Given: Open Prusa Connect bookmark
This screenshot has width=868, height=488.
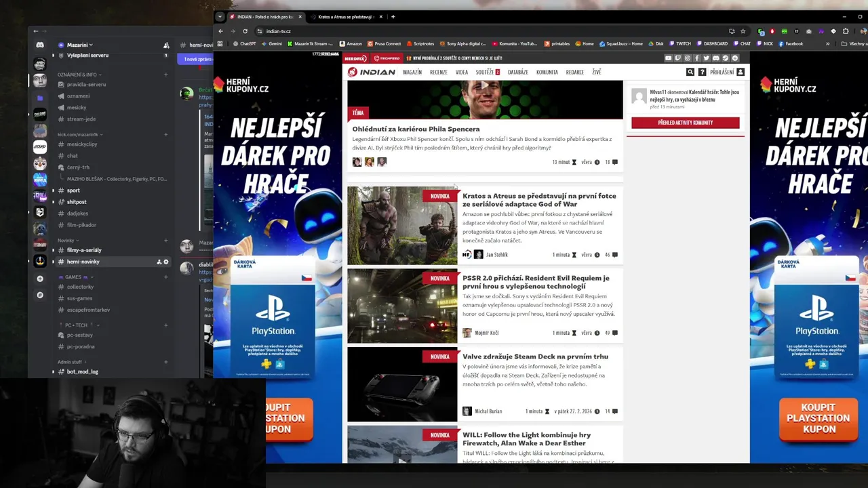Looking at the screenshot, I should click(384, 44).
